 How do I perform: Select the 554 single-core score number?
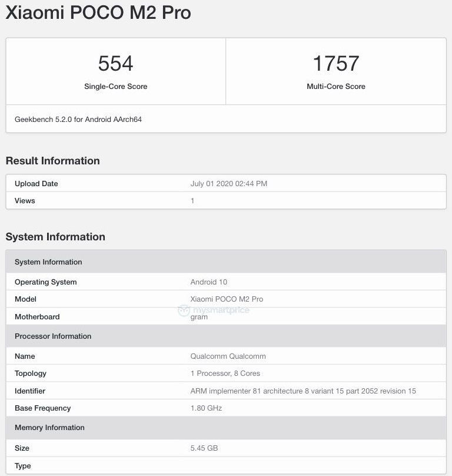[115, 64]
